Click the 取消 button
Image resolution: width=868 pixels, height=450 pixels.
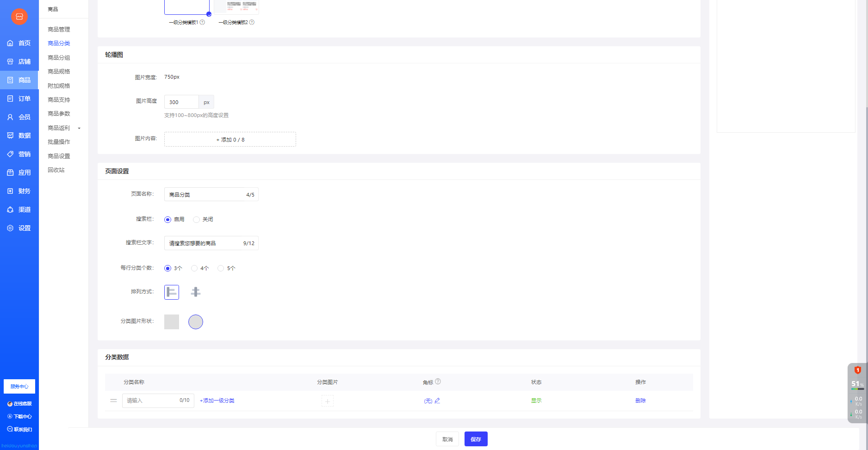(x=447, y=439)
